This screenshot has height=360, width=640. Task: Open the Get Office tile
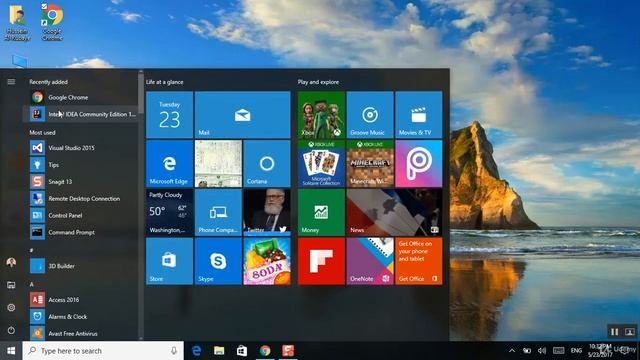[419, 261]
